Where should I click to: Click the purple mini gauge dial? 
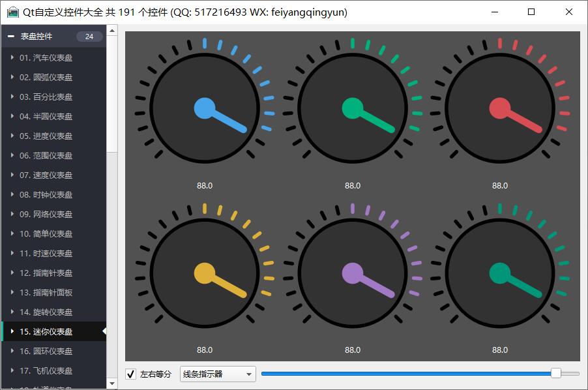pyautogui.click(x=353, y=273)
